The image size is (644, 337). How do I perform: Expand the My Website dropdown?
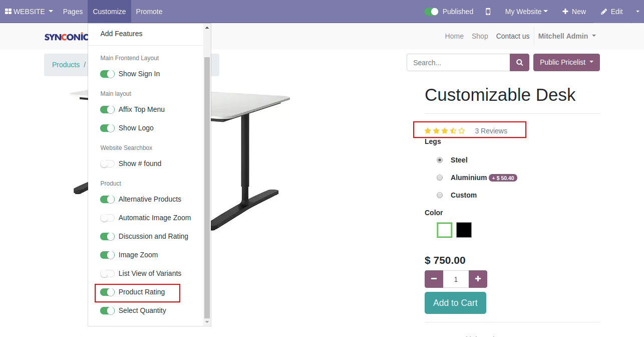point(526,12)
